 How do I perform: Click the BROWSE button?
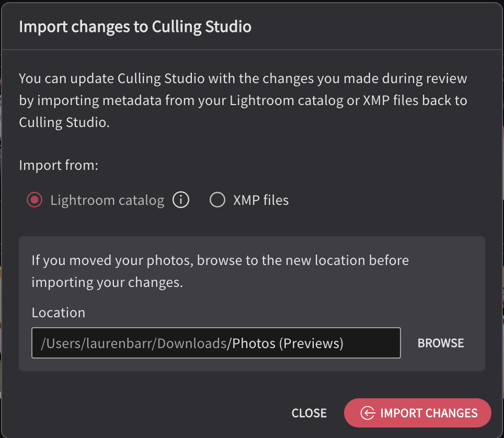tap(441, 343)
